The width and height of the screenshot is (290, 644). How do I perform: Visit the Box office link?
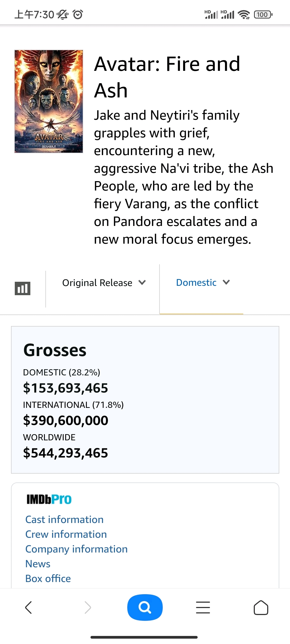[48, 579]
